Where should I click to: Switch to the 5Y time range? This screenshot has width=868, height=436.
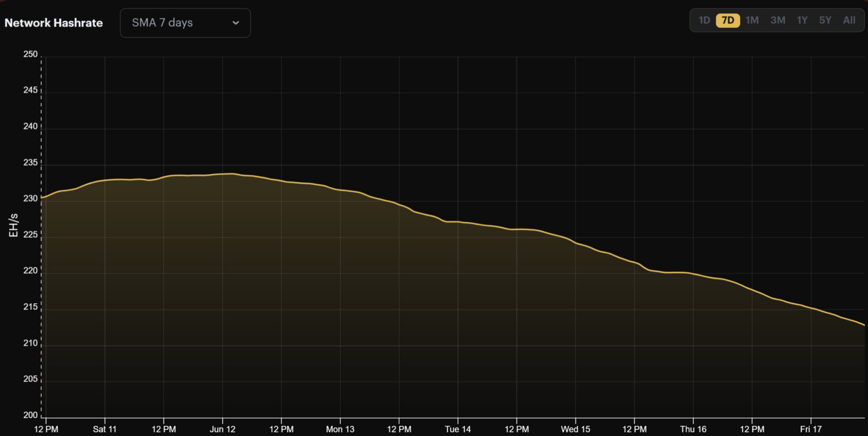coord(826,20)
